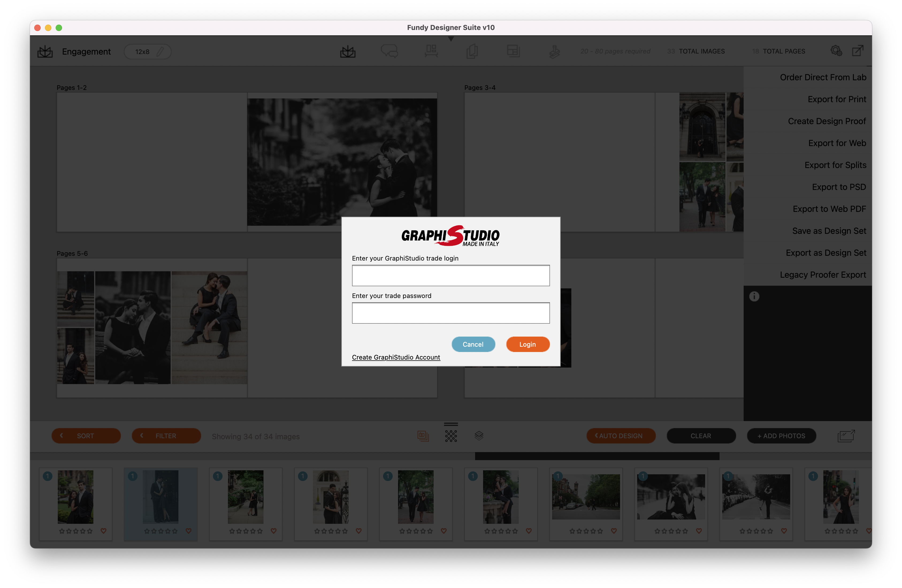
Task: Click the horizontal scrollbar above thumbnails
Action: 597,456
